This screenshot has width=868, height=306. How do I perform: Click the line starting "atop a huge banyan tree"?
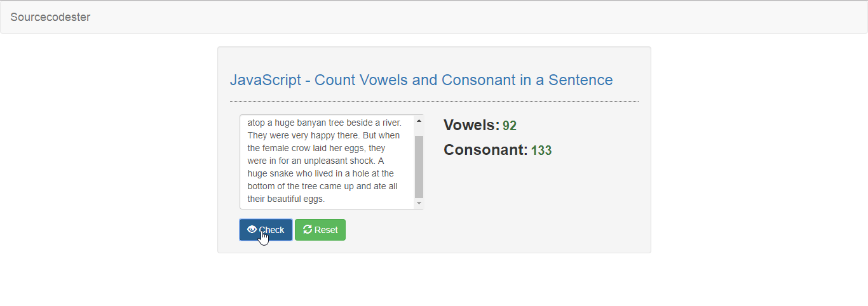tap(325, 123)
